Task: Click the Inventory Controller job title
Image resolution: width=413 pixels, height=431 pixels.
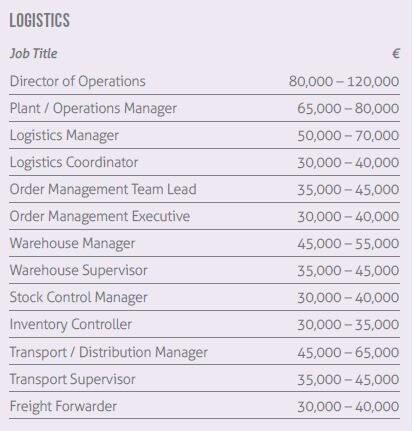Action: coord(71,325)
